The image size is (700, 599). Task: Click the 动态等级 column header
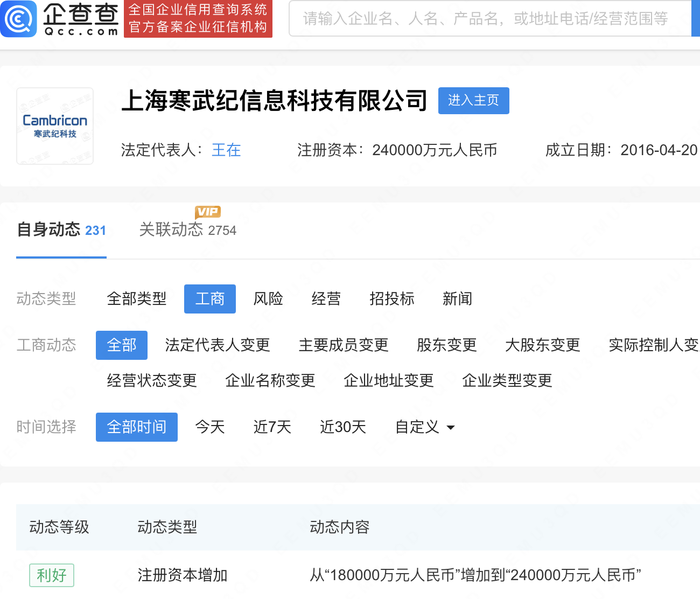59,527
